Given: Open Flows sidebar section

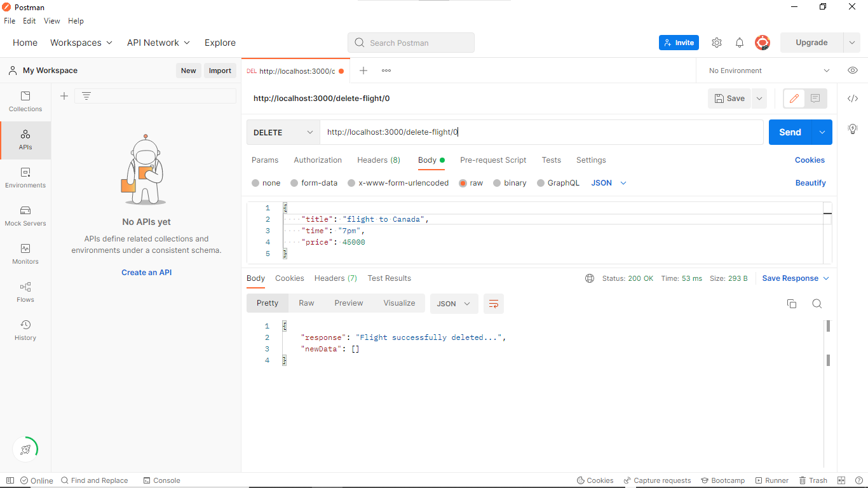Looking at the screenshot, I should (25, 293).
